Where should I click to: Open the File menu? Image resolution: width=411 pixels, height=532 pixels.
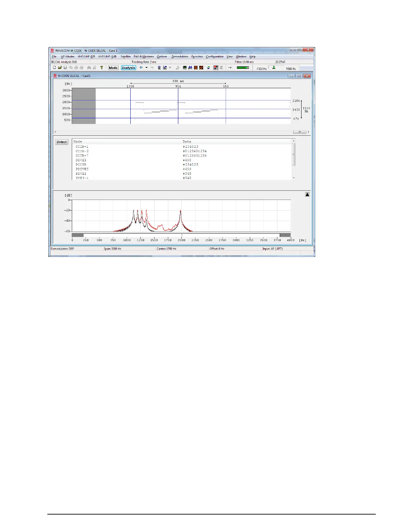pyautogui.click(x=54, y=56)
